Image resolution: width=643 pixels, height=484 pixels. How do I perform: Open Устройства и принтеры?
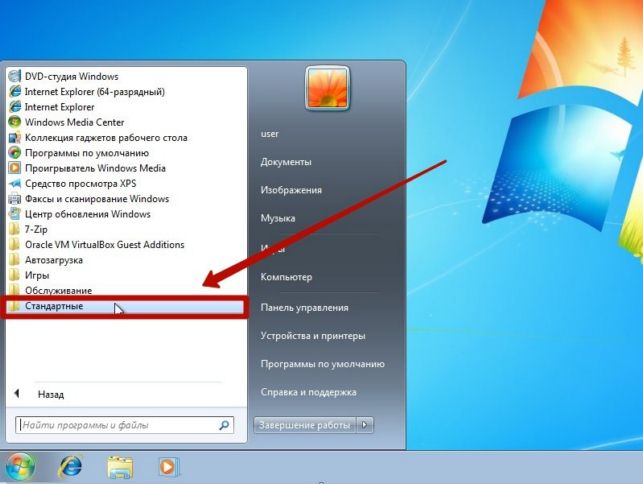(312, 336)
